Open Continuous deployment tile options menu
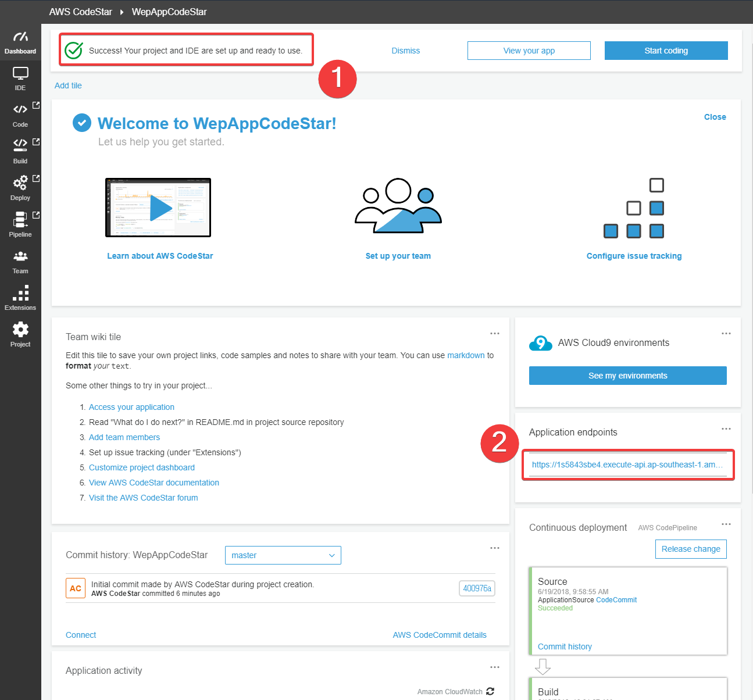 point(726,524)
